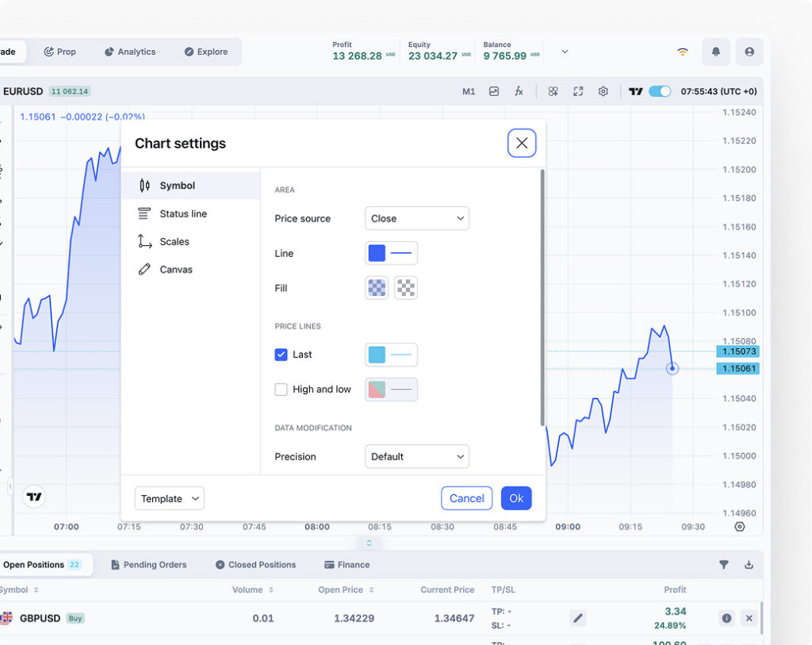
Task: Open the Template dropdown
Action: tap(170, 498)
